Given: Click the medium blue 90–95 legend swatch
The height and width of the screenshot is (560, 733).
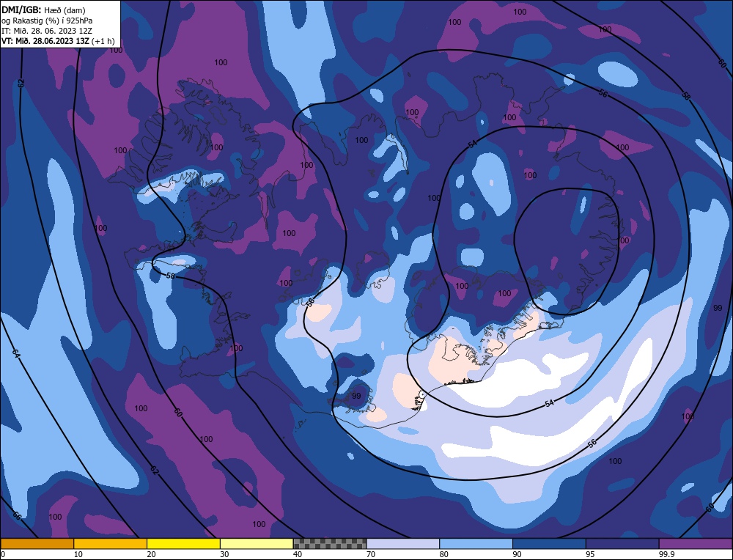Looking at the screenshot, I should point(549,544).
